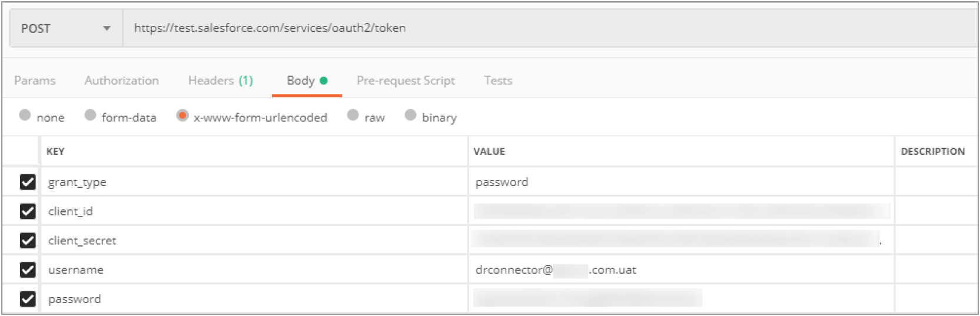Viewport: 980px width, 316px height.
Task: Switch to the Headers (1) tab
Action: pos(221,81)
